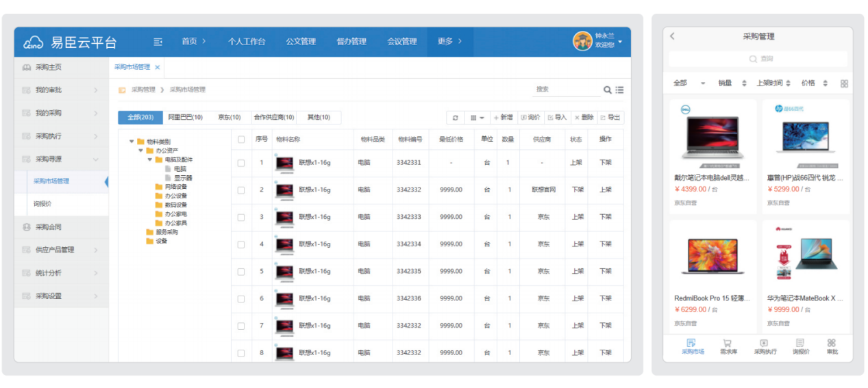
Task: Tap the back arrow in 采购管理 header
Action: 672,36
